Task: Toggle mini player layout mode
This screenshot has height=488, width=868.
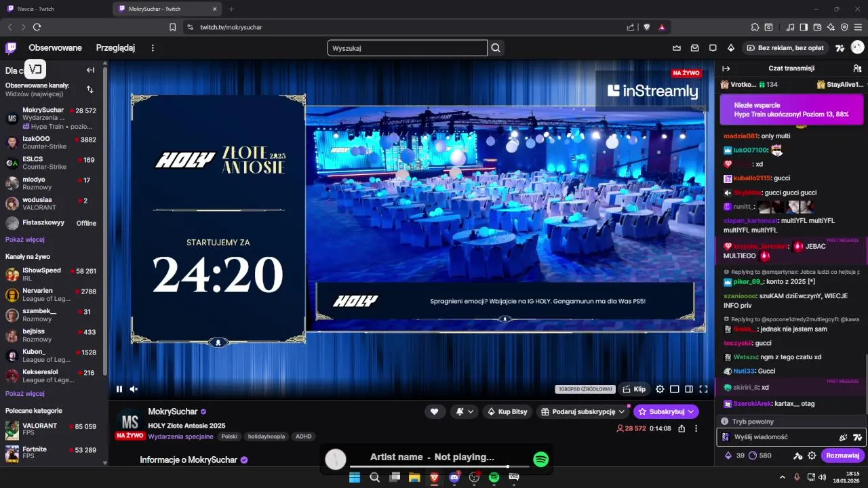Action: point(675,389)
